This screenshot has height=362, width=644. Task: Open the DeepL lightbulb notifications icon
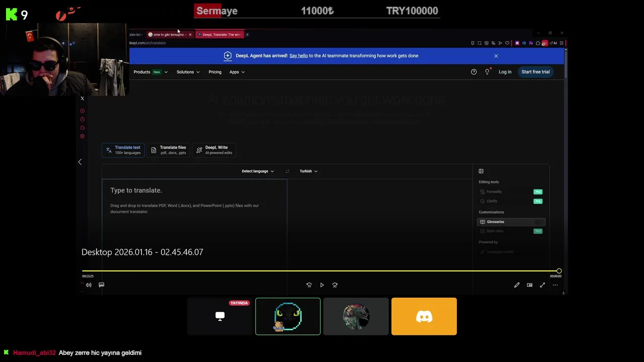487,72
